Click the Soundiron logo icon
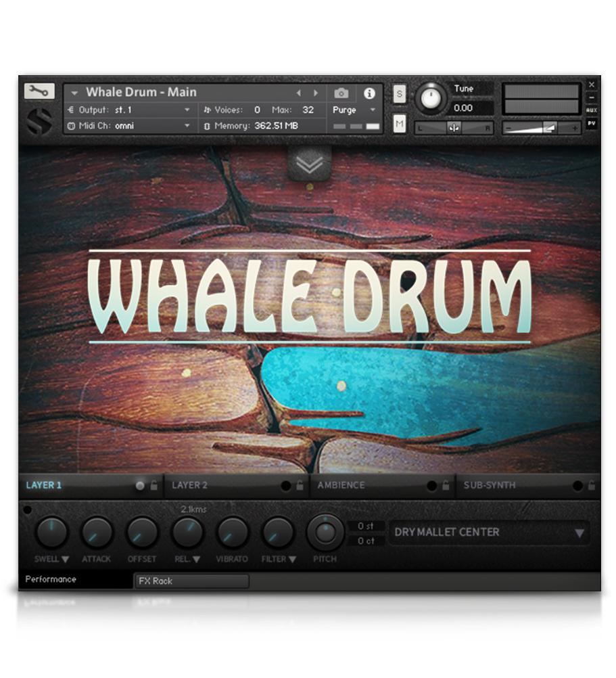 [39, 122]
